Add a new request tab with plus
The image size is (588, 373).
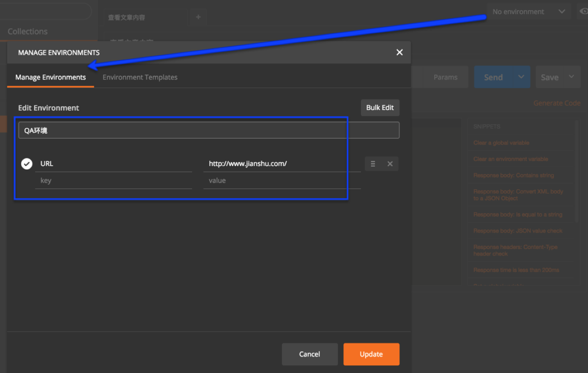198,17
